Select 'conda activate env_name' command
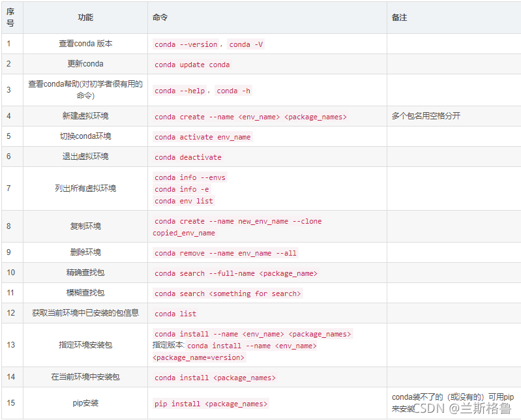 point(202,137)
